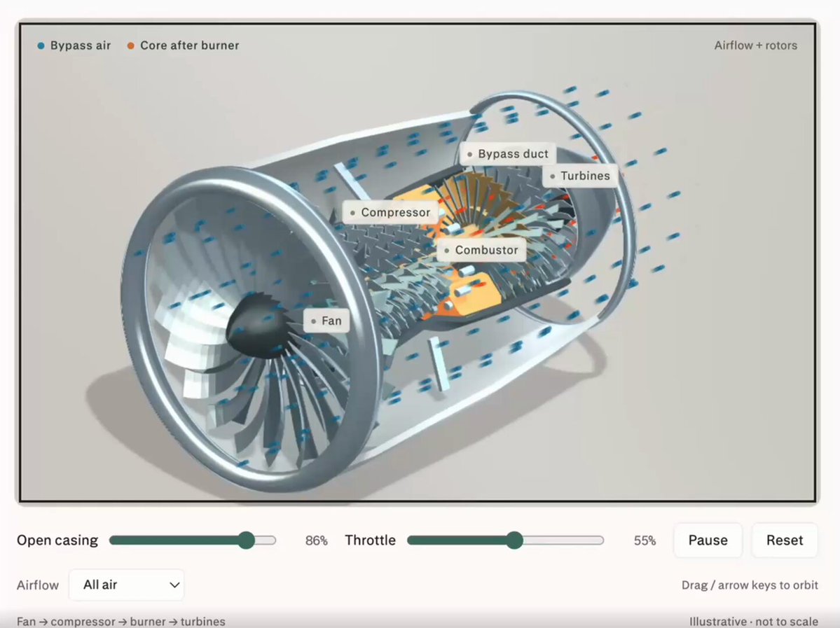The image size is (840, 628).
Task: Click the 55% Throttle value
Action: 645,540
